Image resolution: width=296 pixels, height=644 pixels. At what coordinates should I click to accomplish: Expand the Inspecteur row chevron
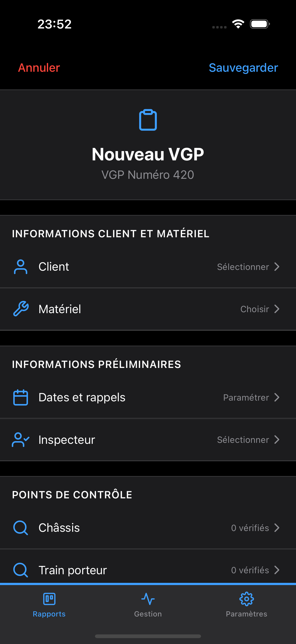(x=277, y=439)
